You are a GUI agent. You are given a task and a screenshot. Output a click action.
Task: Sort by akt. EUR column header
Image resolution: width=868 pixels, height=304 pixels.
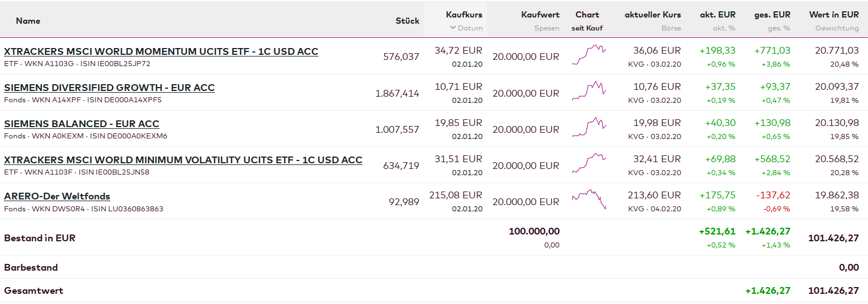[x=717, y=15]
